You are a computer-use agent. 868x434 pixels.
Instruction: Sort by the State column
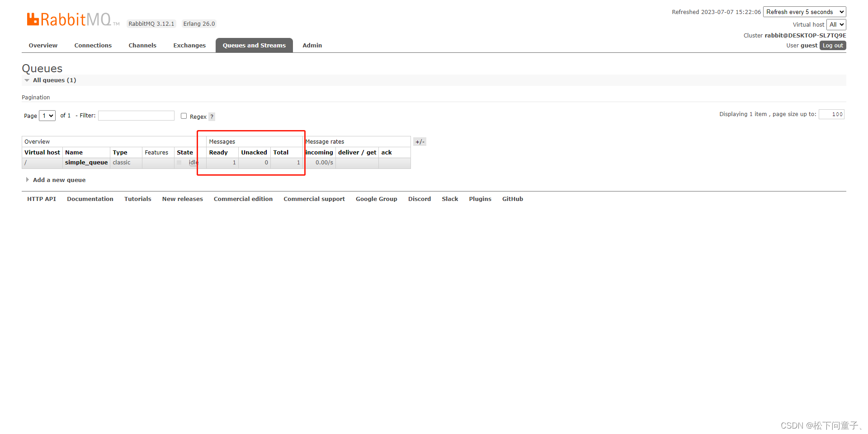point(185,153)
